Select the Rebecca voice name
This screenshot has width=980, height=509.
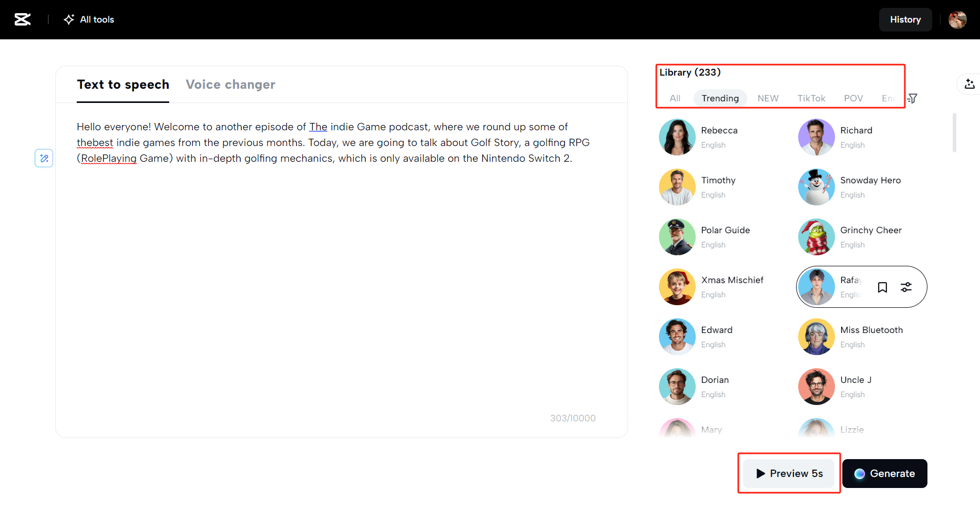[x=719, y=130]
